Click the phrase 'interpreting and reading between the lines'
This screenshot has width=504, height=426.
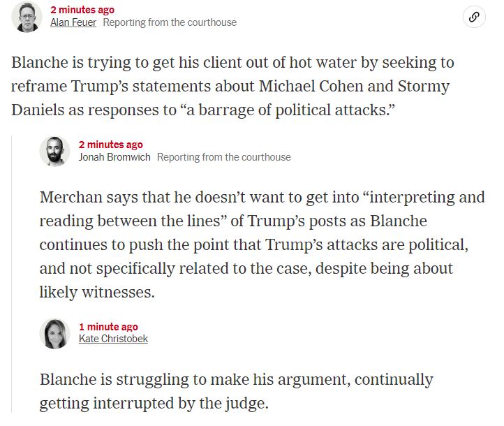262,209
